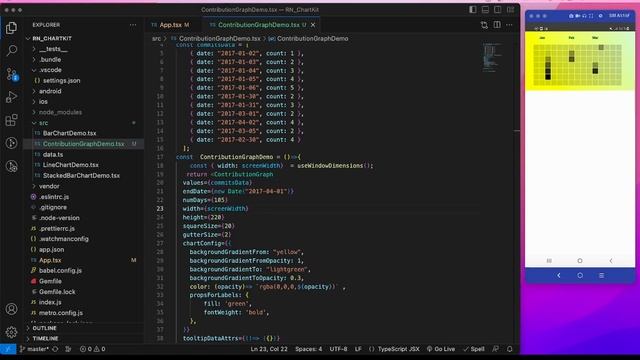Open babel.config.js file

click(60, 271)
